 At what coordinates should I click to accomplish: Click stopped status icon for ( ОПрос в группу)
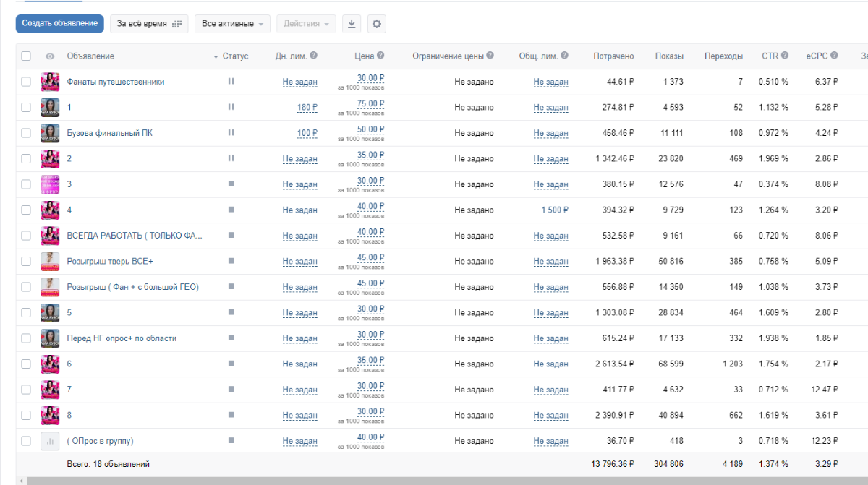pos(231,441)
